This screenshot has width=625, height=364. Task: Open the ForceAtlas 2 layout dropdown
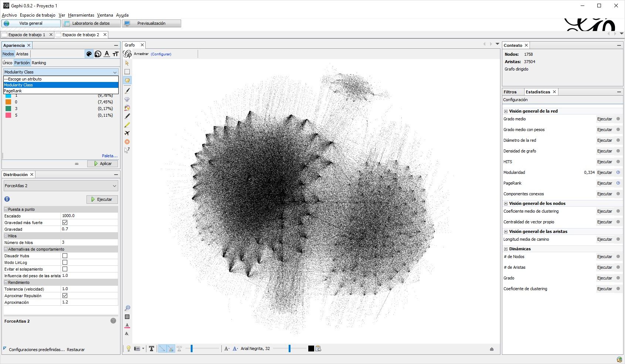(x=61, y=186)
